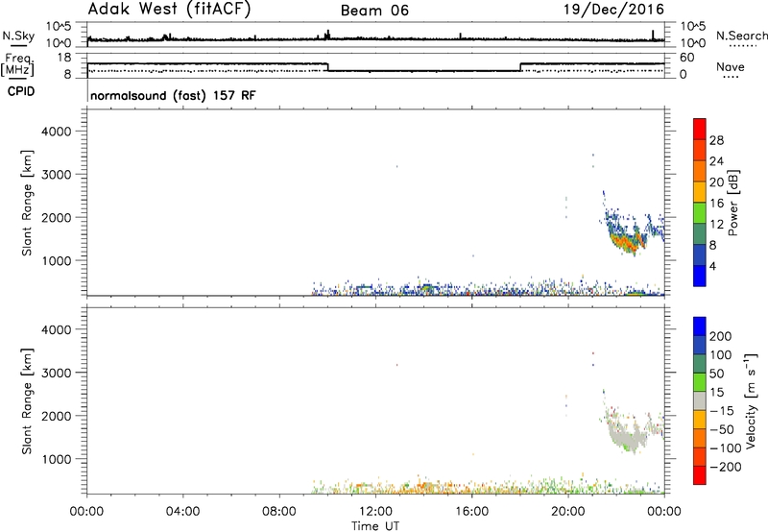Click the velocity colorbar value -200
The height and width of the screenshot is (532, 768).
click(x=724, y=467)
